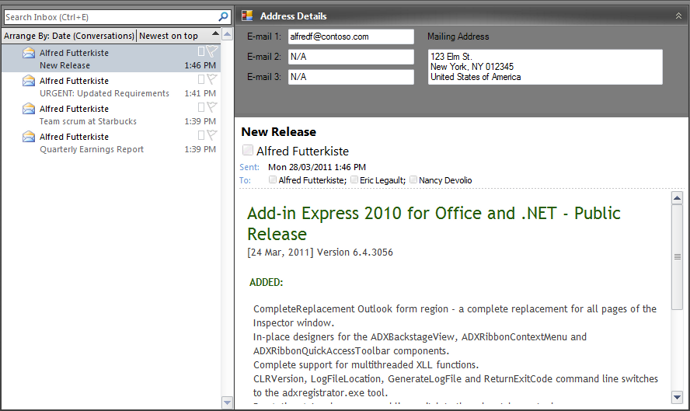Click the E-mail 3 field
The width and height of the screenshot is (690, 411).
click(x=351, y=77)
